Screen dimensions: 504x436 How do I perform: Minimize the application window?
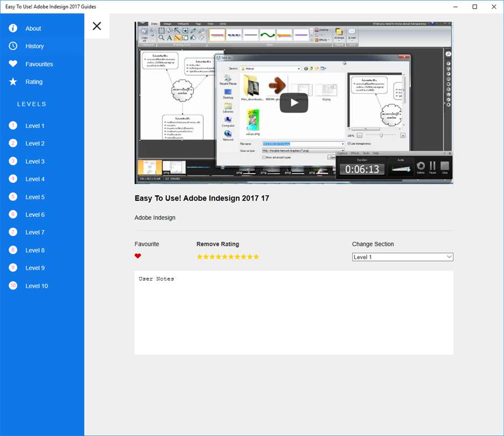[x=455, y=7]
